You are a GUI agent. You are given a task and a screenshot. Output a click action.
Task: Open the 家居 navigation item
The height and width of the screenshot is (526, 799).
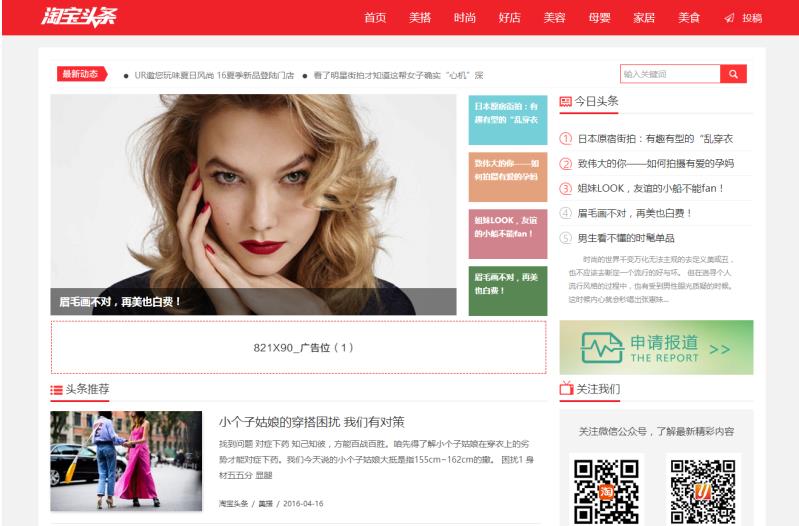click(x=644, y=18)
